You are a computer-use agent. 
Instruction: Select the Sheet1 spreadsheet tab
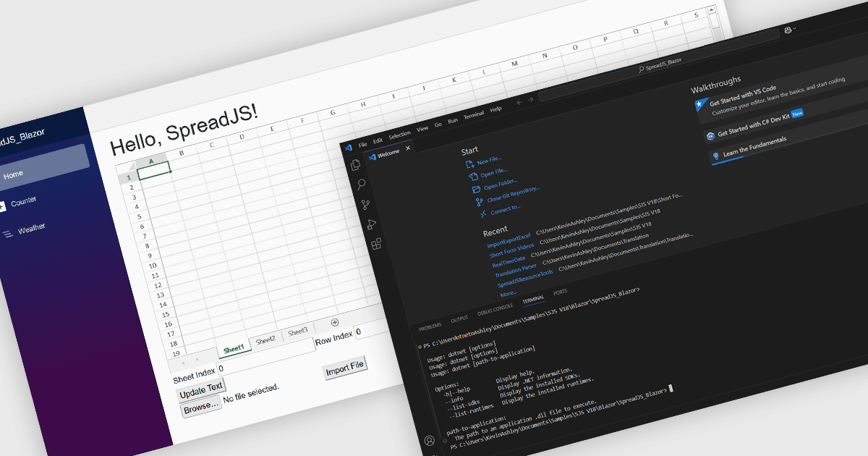[x=234, y=349]
